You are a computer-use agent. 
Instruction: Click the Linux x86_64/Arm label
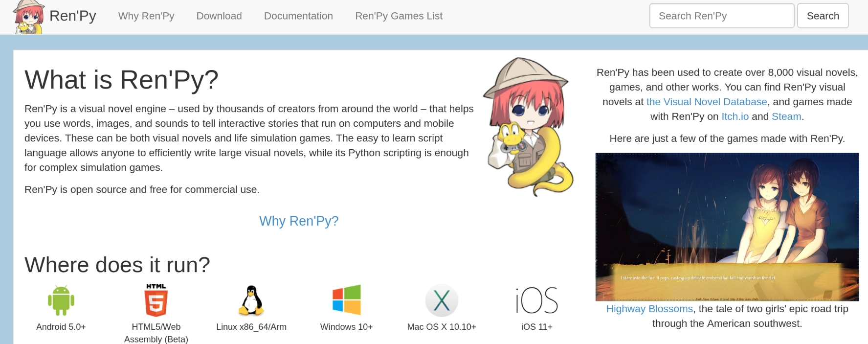point(251,327)
